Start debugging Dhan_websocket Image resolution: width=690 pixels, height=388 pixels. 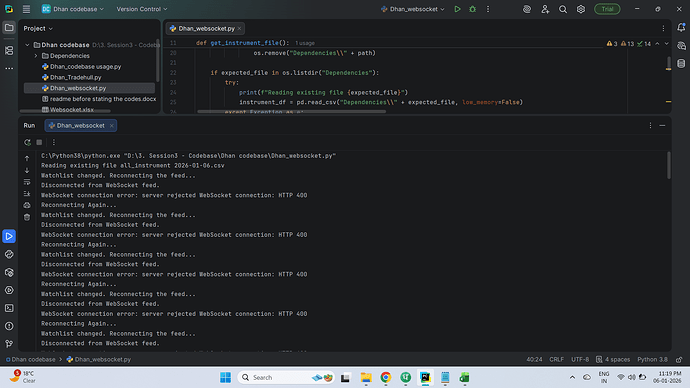(473, 9)
